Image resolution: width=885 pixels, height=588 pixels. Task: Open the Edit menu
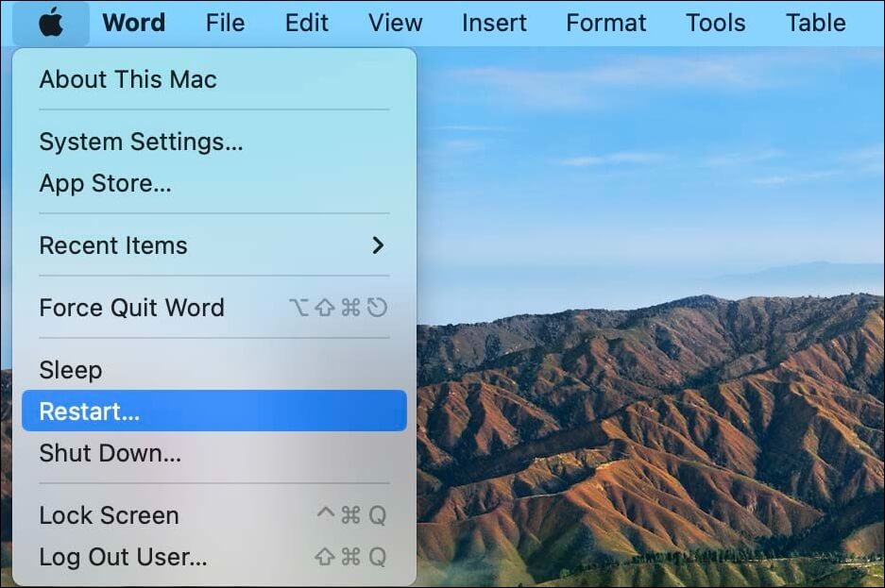(x=306, y=23)
